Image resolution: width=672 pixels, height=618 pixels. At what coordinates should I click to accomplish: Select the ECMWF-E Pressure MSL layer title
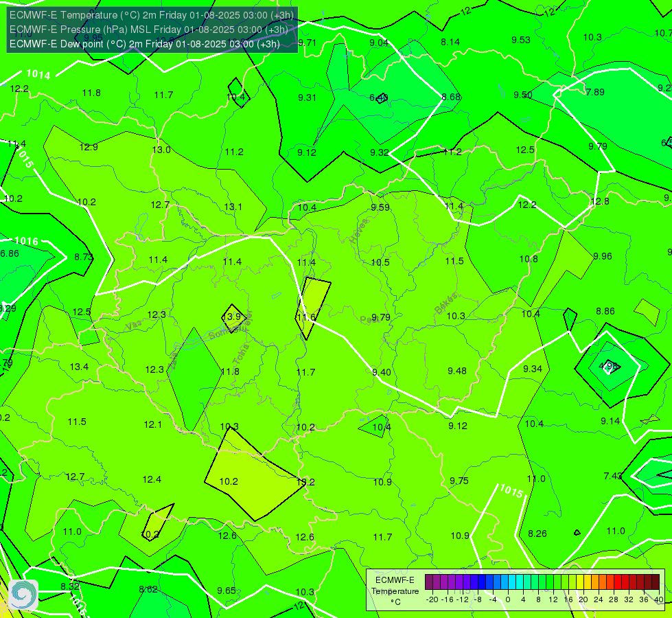tap(148, 30)
